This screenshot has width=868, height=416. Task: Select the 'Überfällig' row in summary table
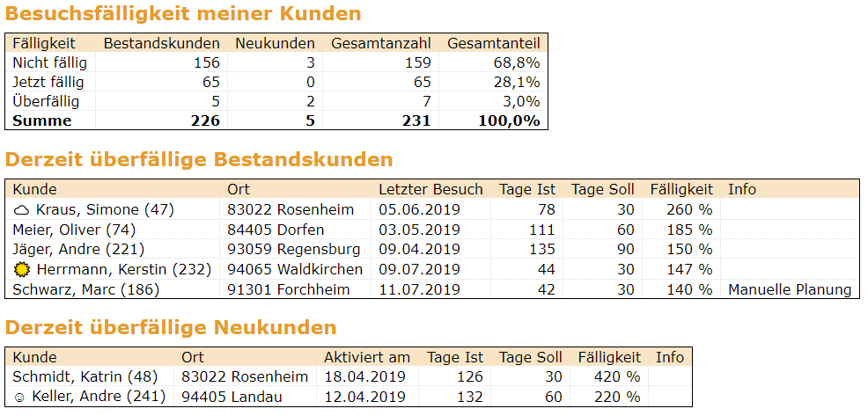[46, 101]
